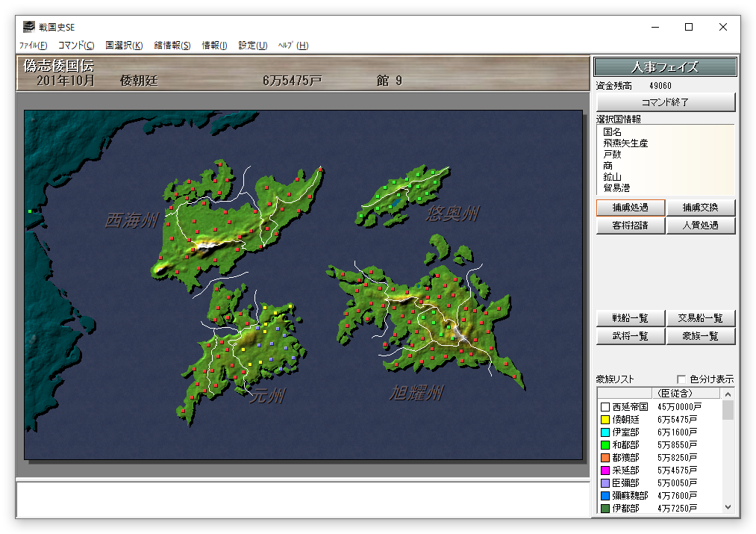Image resolution: width=756 pixels, height=534 pixels.
Task: Enable the 色分け表示 checkbox
Action: 681,379
